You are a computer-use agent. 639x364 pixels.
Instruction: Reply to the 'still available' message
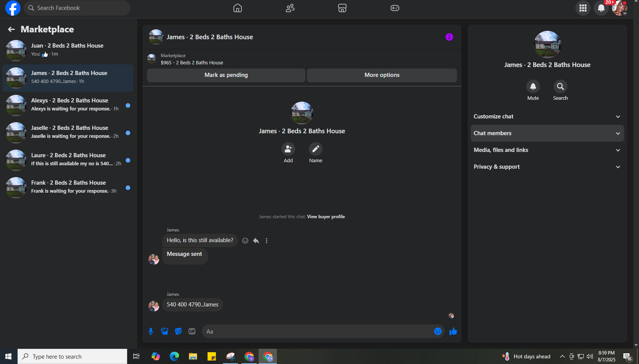pyautogui.click(x=256, y=241)
